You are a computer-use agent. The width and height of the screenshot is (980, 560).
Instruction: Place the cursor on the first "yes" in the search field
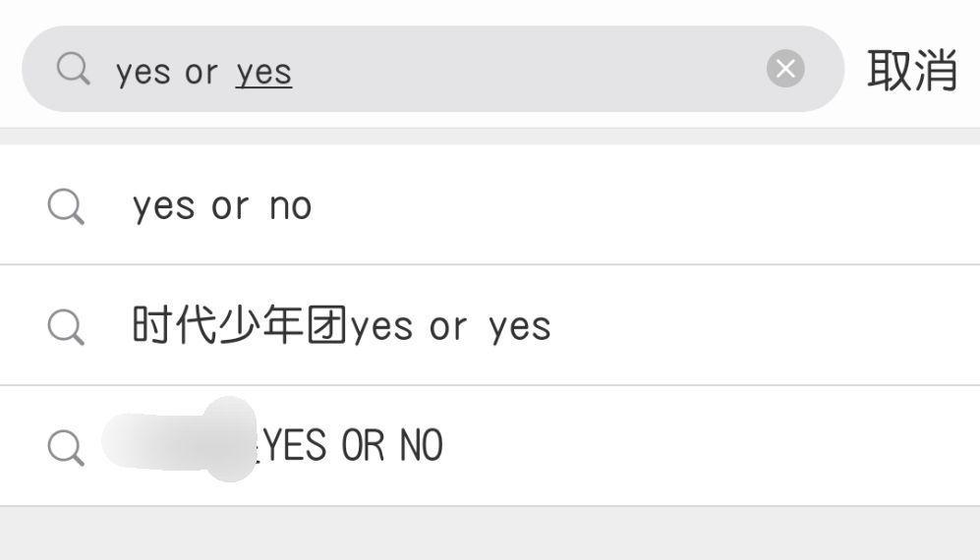tap(144, 72)
